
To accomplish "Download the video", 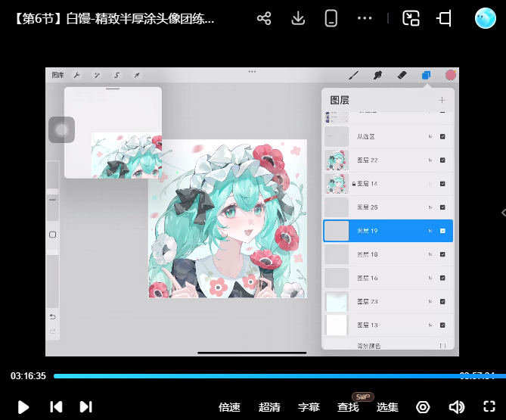I will [298, 18].
